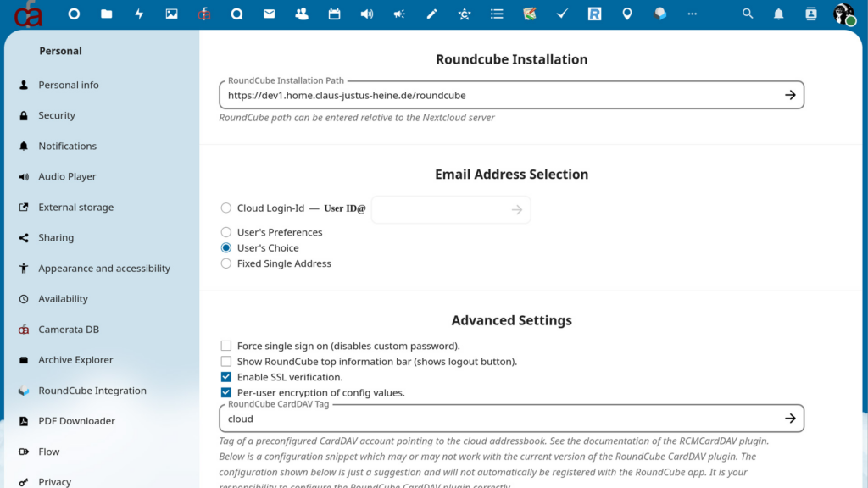Open the Photos app
This screenshot has height=488, width=868.
(x=171, y=13)
